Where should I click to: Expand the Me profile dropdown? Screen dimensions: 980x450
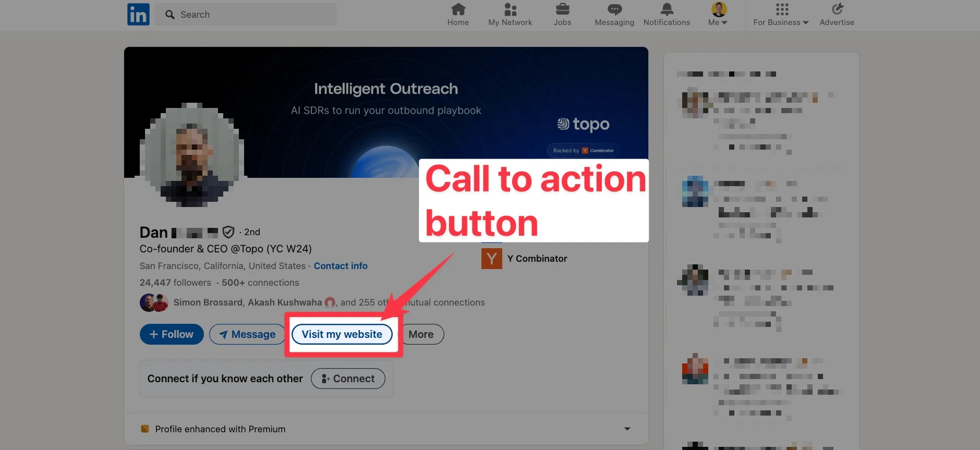[718, 15]
